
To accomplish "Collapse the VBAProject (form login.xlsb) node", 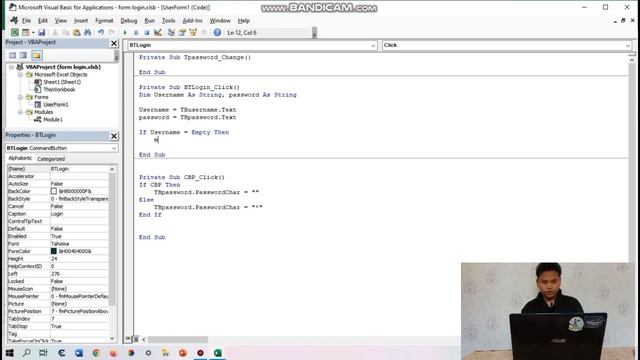I will [11, 67].
